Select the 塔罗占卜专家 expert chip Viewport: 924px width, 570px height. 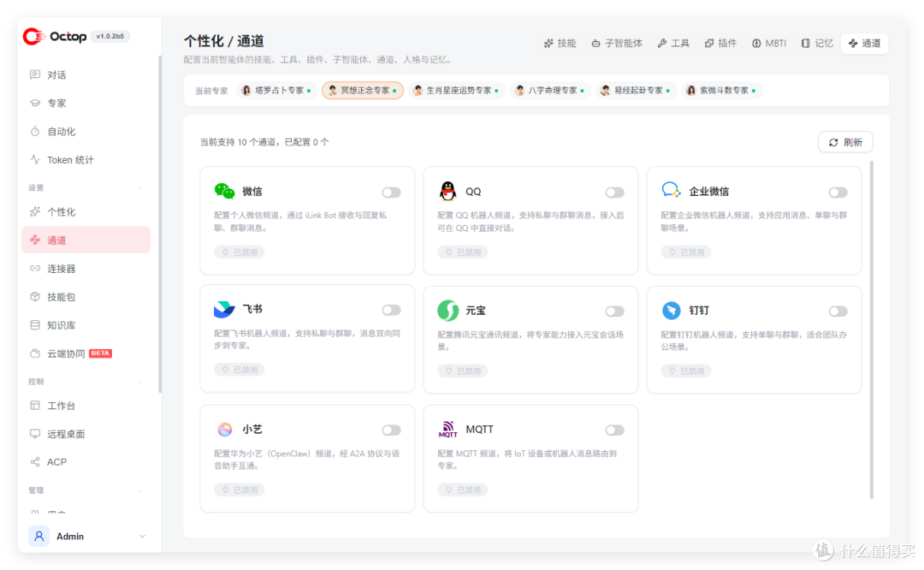pyautogui.click(x=277, y=90)
